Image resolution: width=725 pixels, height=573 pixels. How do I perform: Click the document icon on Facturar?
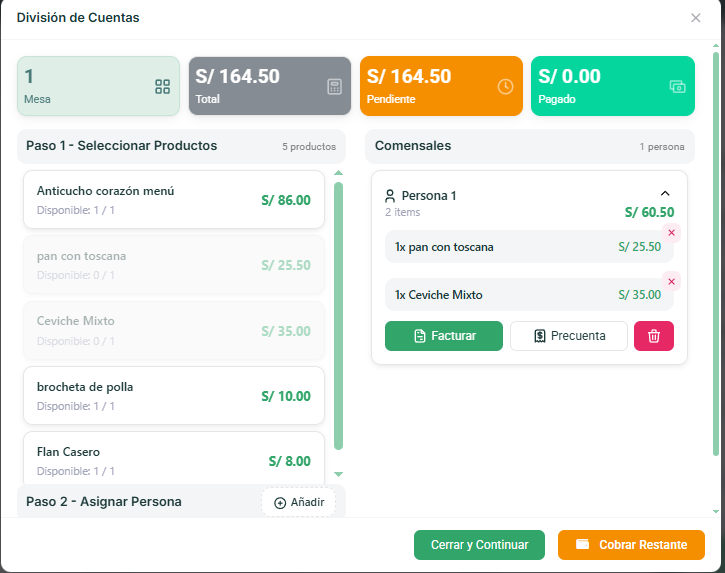[420, 336]
